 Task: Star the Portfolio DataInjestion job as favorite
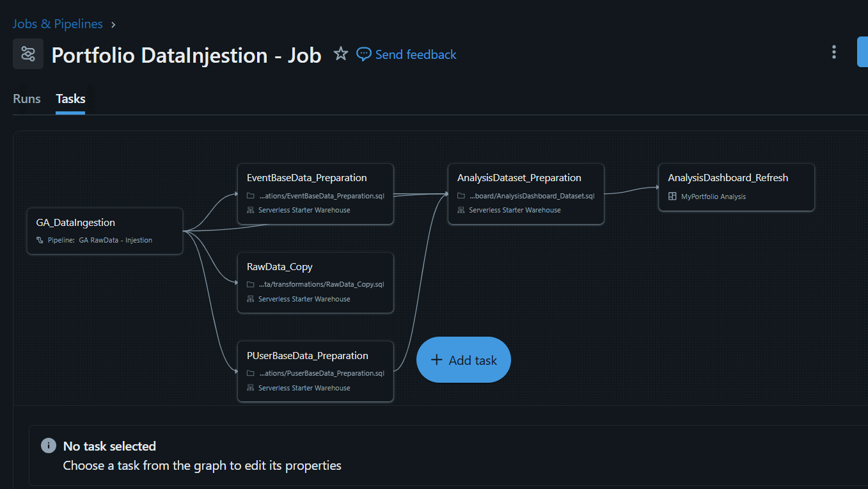pyautogui.click(x=341, y=54)
